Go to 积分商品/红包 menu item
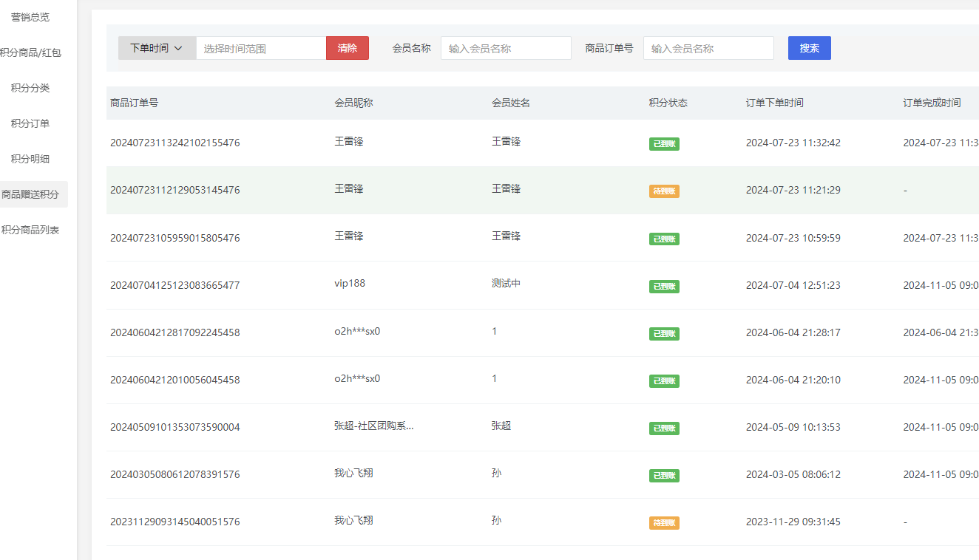Viewport: 979px width, 560px height. 30,52
